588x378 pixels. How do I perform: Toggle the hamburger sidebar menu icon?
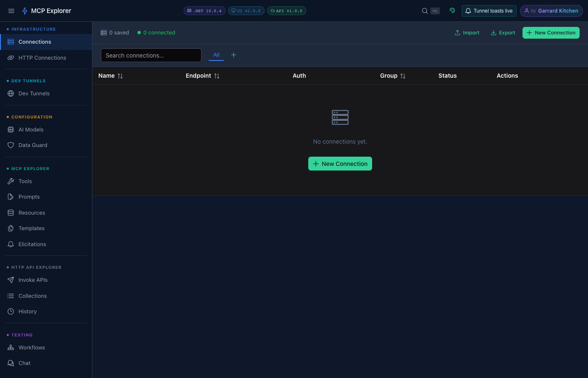pos(11,11)
